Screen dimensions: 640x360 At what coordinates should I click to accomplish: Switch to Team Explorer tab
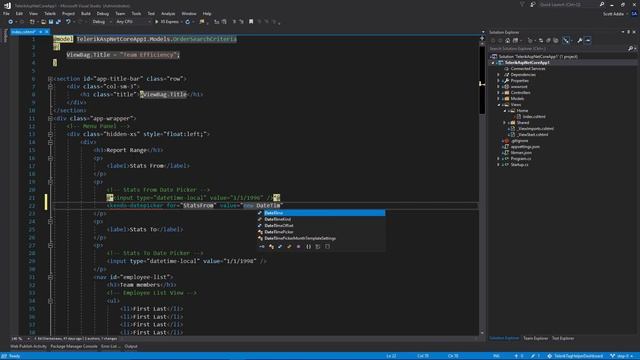(x=536, y=338)
